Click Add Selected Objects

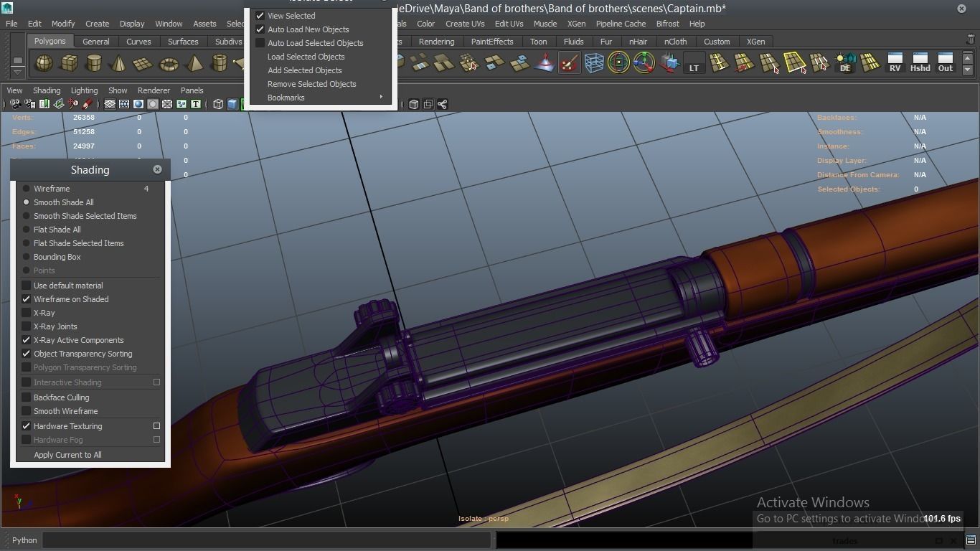tap(304, 70)
